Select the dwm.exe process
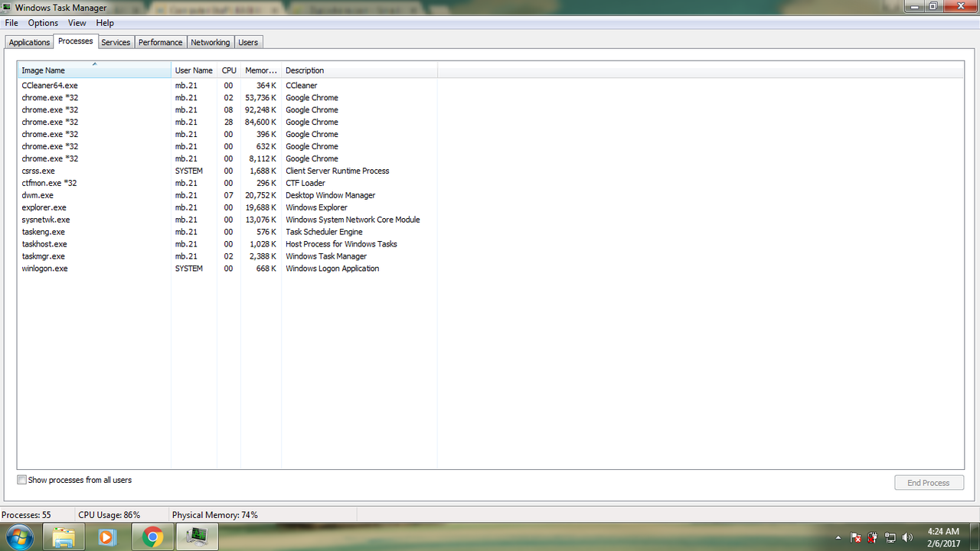The height and width of the screenshot is (551, 980). click(x=227, y=196)
